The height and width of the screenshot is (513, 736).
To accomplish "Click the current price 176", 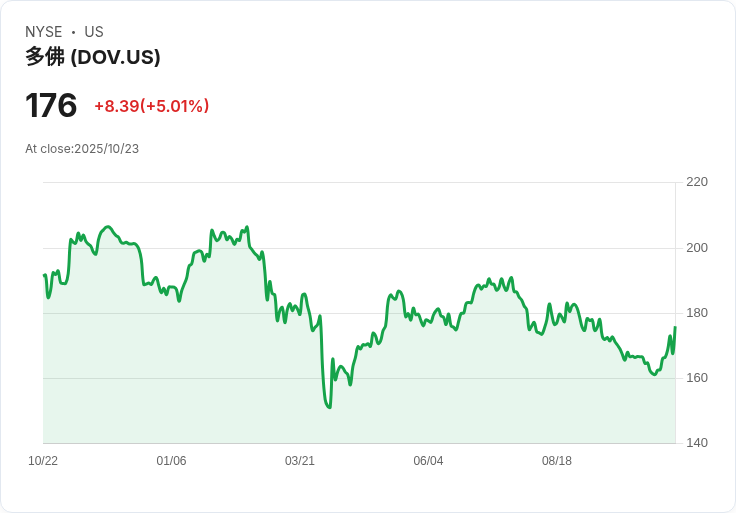I will (x=51, y=106).
